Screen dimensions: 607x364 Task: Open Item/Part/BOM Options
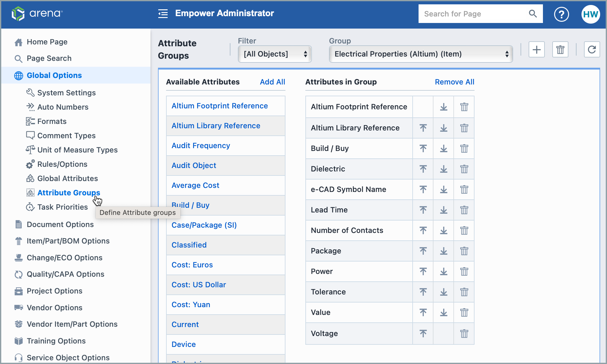[68, 241]
